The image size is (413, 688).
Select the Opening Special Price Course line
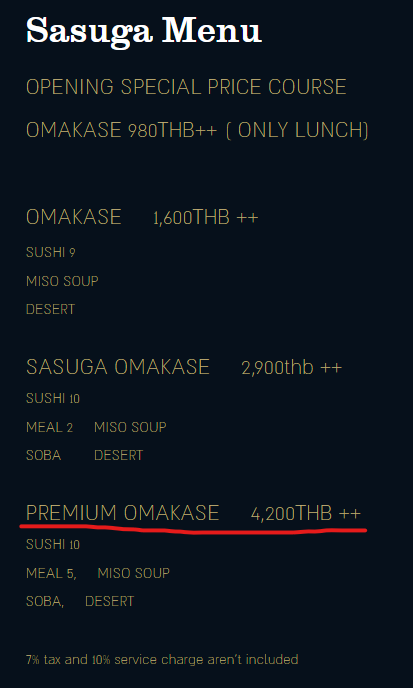(x=186, y=87)
